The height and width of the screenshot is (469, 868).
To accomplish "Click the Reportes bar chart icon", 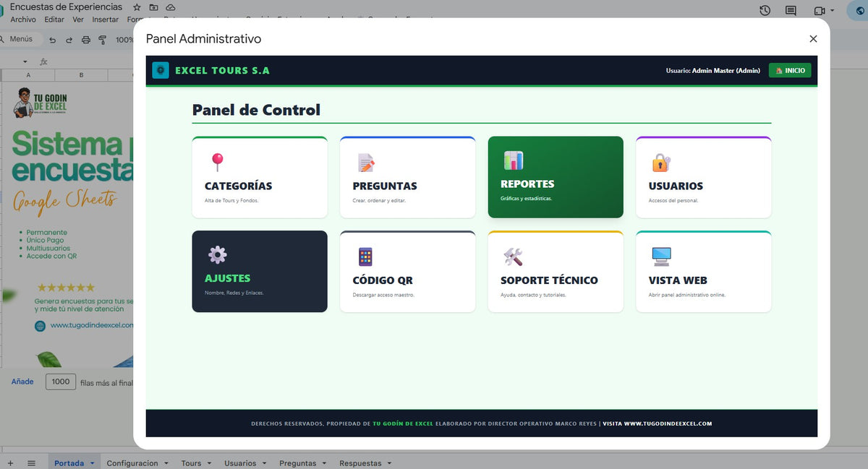I will tap(514, 160).
